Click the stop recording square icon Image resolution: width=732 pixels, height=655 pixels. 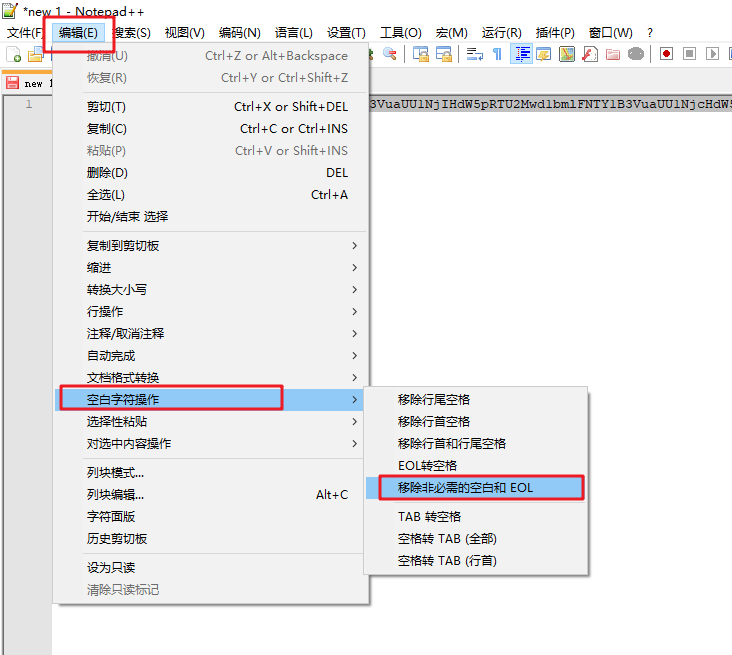tap(689, 54)
